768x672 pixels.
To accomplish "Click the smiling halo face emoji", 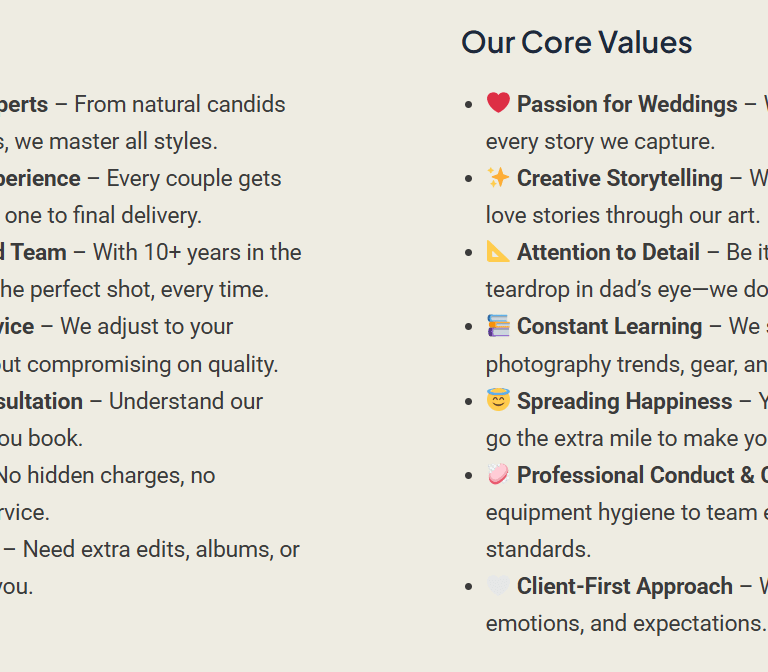I will click(x=498, y=400).
